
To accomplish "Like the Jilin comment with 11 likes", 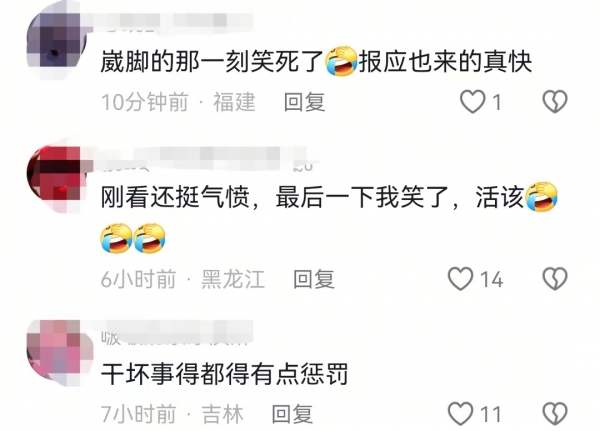I will pyautogui.click(x=460, y=414).
